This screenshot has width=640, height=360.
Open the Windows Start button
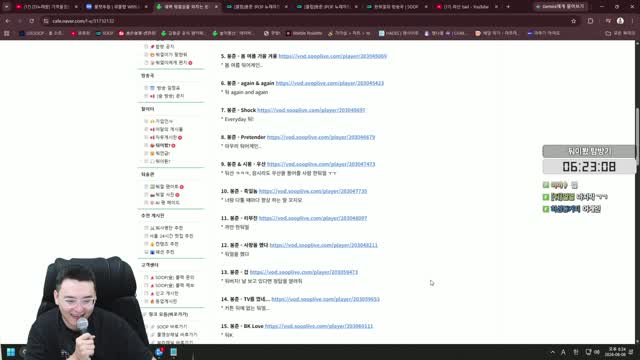coord(11,352)
